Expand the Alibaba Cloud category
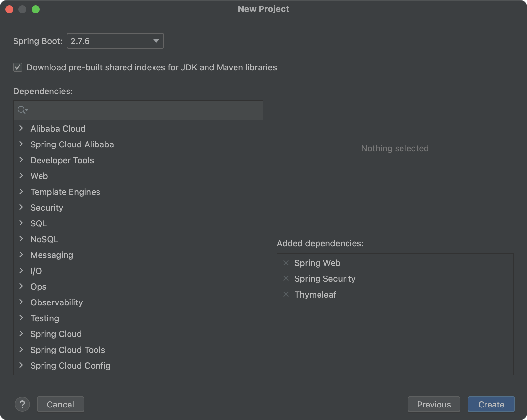 pyautogui.click(x=21, y=128)
